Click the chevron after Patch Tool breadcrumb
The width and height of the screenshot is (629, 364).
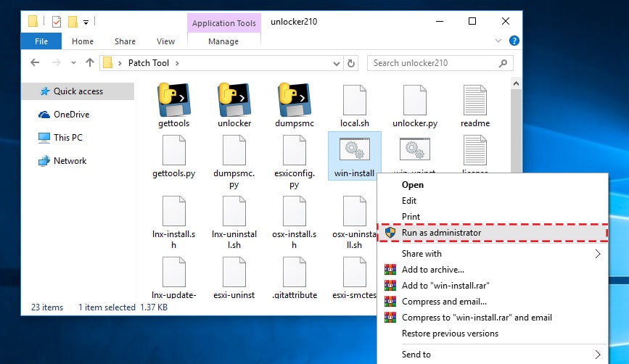pos(177,63)
